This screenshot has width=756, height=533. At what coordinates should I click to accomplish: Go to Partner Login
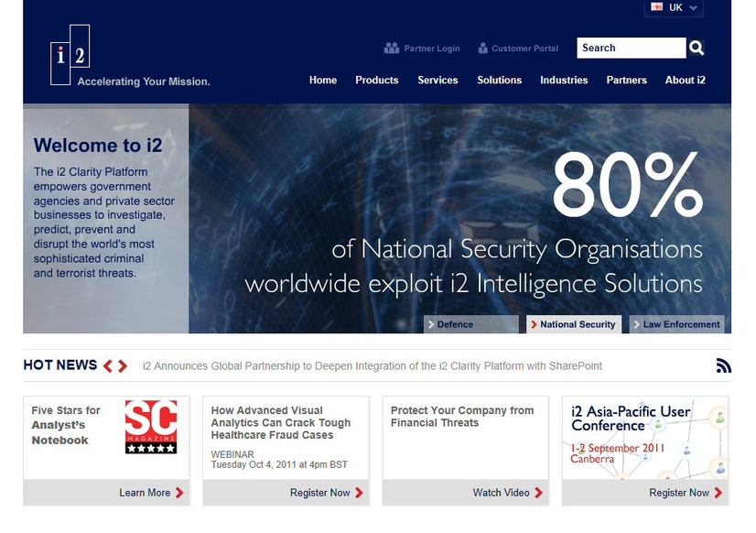(432, 49)
